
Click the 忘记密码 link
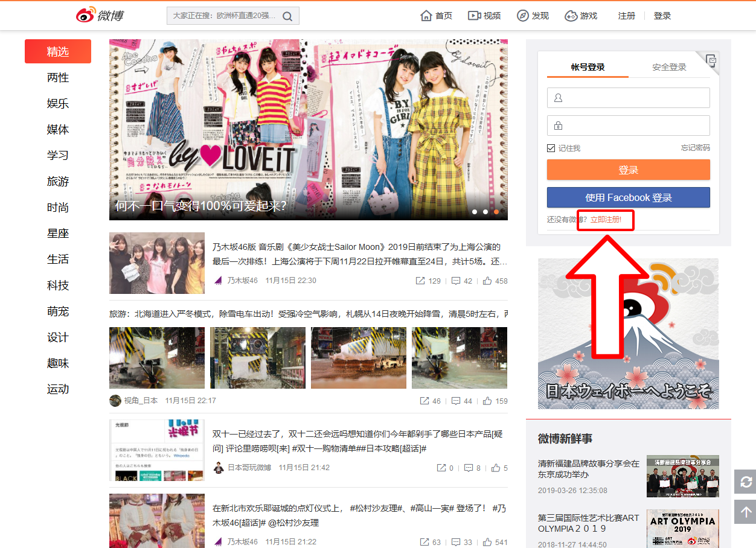[x=696, y=148]
